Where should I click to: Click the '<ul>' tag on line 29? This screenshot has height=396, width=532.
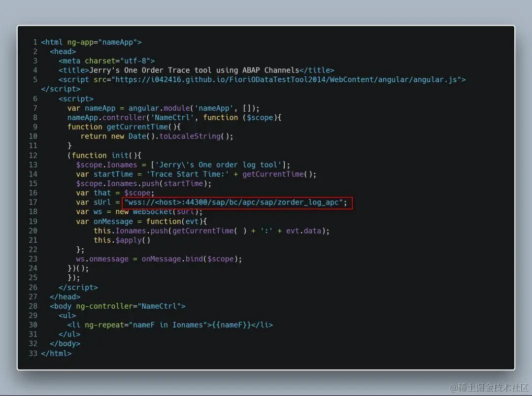pos(67,316)
